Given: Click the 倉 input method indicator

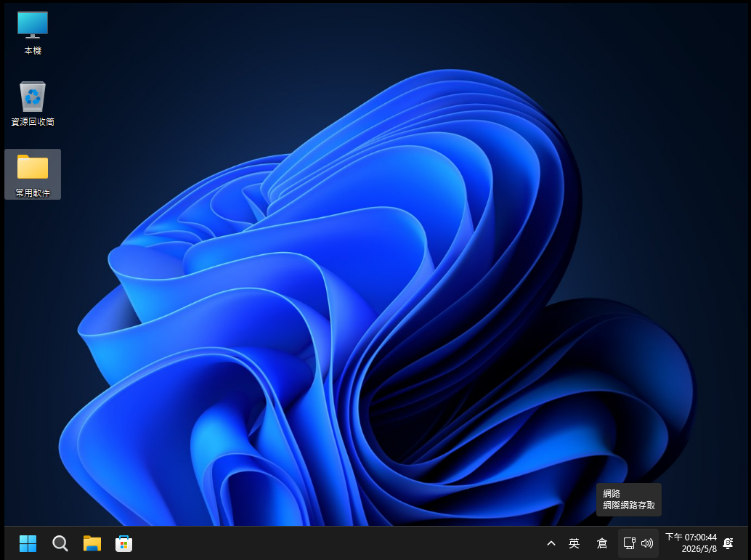Looking at the screenshot, I should [x=602, y=543].
